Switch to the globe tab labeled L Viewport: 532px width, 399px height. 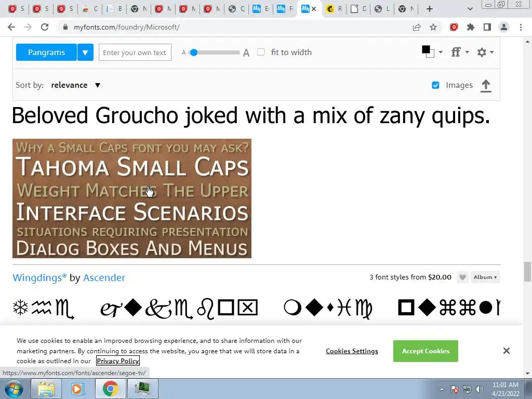coord(382,9)
